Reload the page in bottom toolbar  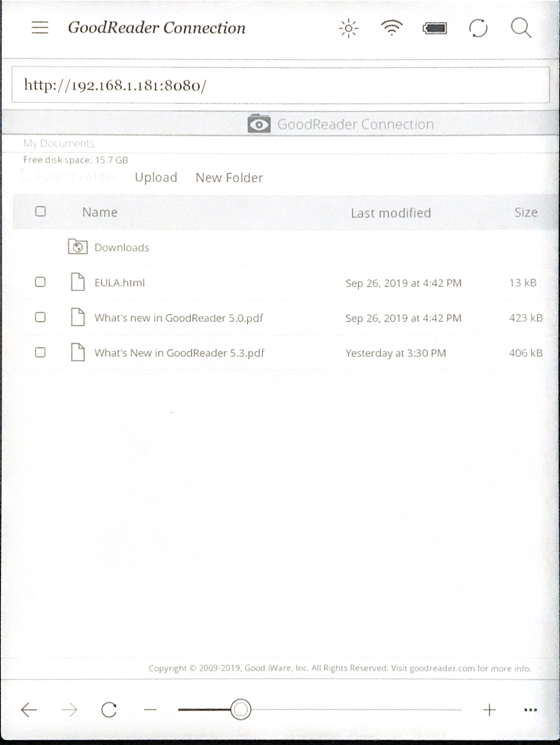point(109,710)
